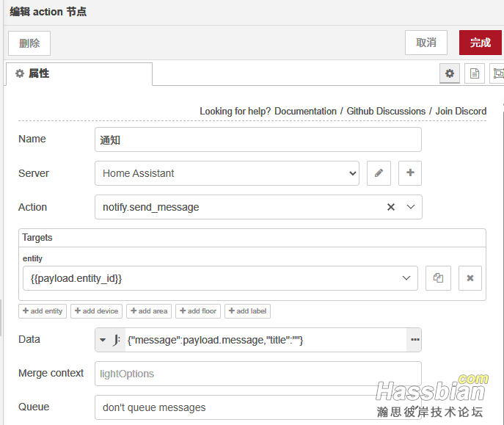
Task: Click the 完成 button
Action: coord(481,43)
